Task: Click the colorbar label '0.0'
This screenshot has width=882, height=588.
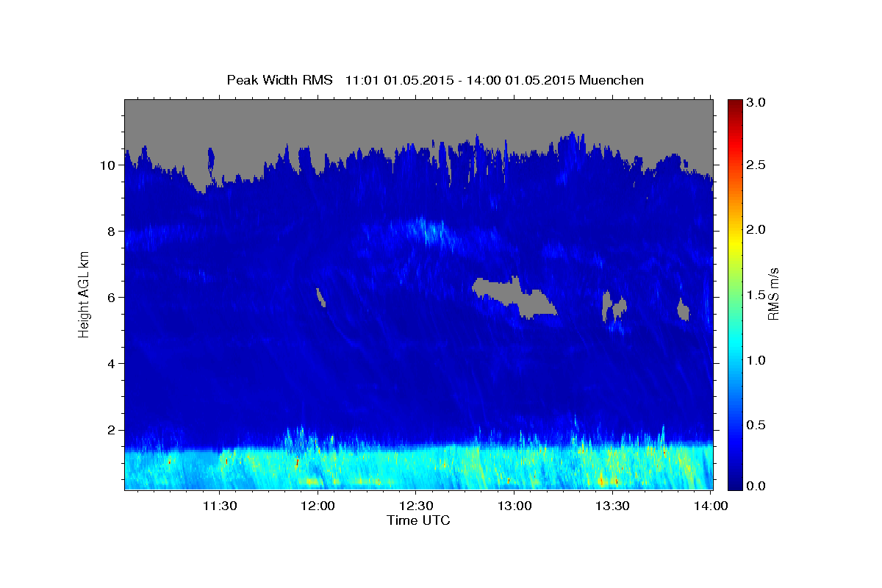Action: [756, 486]
